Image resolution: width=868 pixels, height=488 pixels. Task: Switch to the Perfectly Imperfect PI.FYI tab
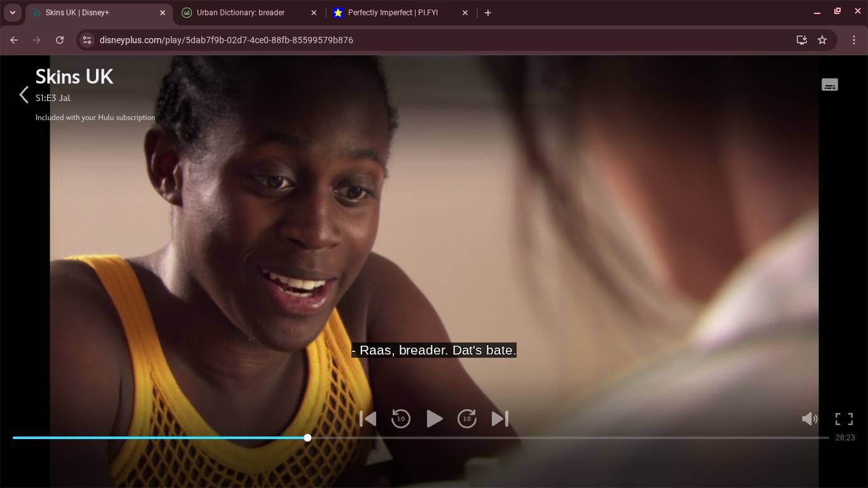pyautogui.click(x=400, y=13)
